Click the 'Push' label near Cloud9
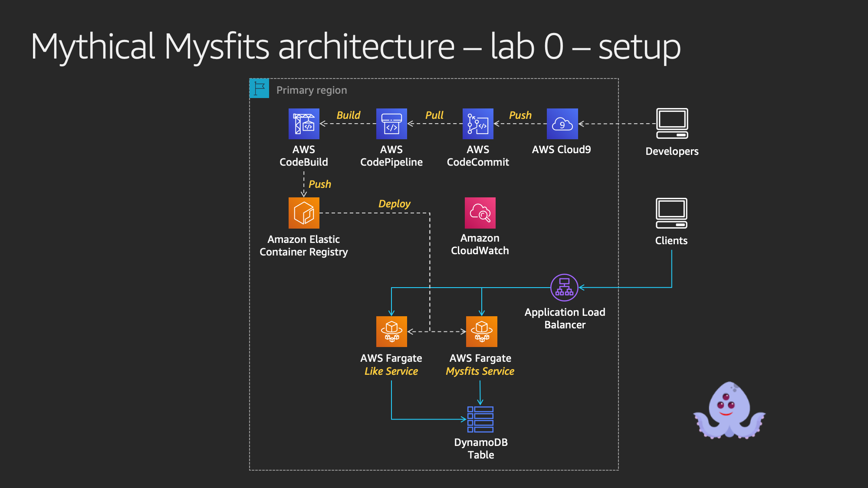Image resolution: width=868 pixels, height=488 pixels. click(520, 115)
